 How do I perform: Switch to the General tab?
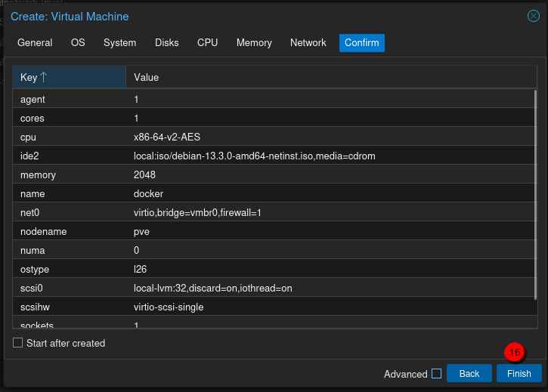[35, 43]
